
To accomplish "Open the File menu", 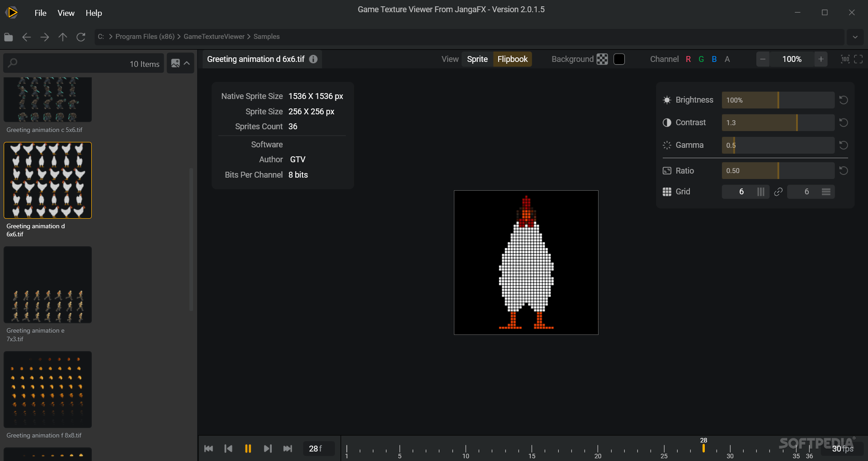I will (40, 13).
